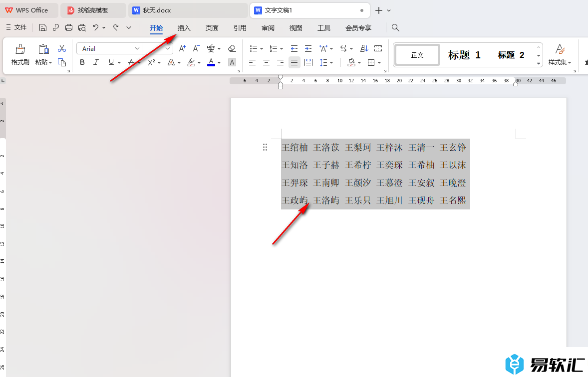Screen dimensions: 588x377
Task: Click the paragraph shading fill bucket
Action: (351, 62)
